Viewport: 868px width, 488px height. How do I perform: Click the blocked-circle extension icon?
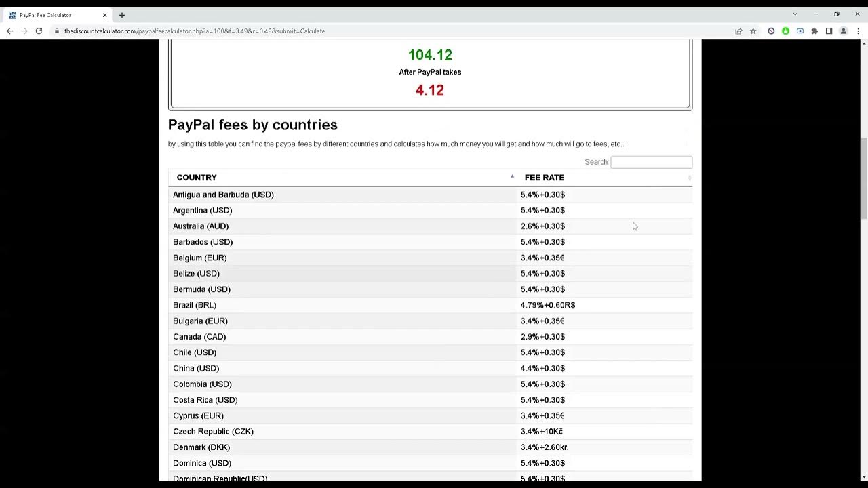pos(771,31)
